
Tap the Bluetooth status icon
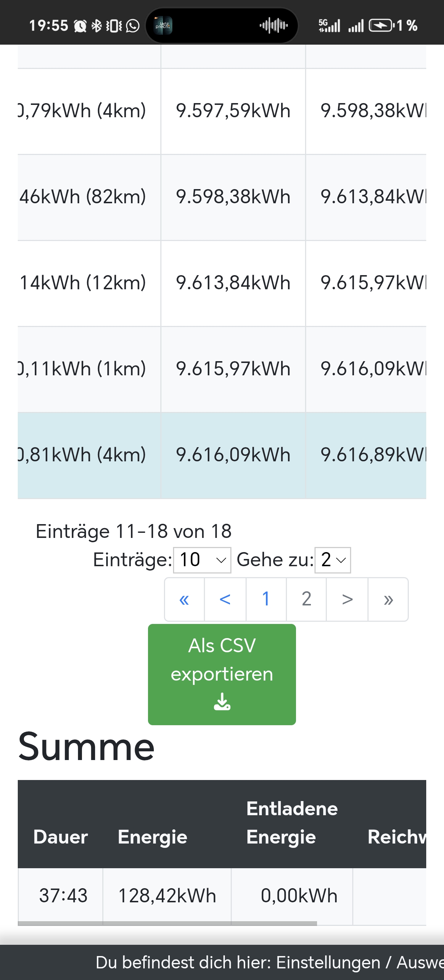tap(96, 26)
